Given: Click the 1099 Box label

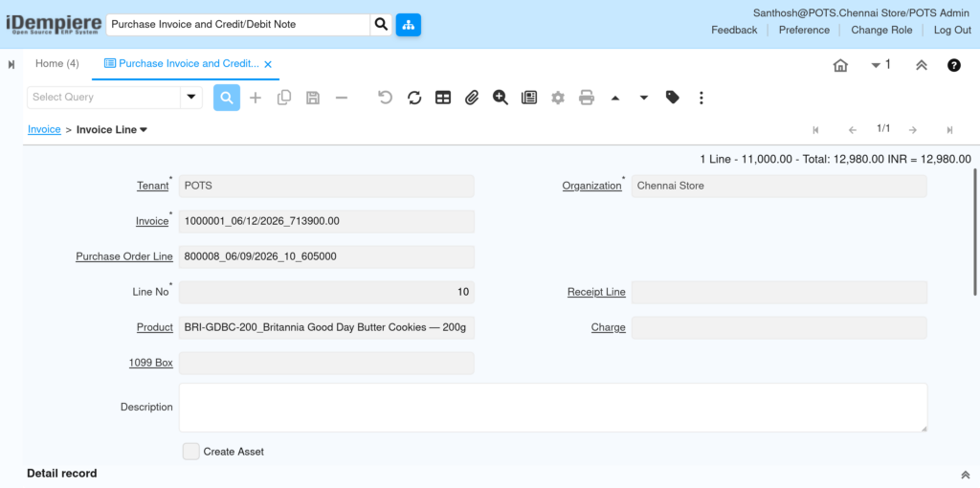Looking at the screenshot, I should point(150,363).
